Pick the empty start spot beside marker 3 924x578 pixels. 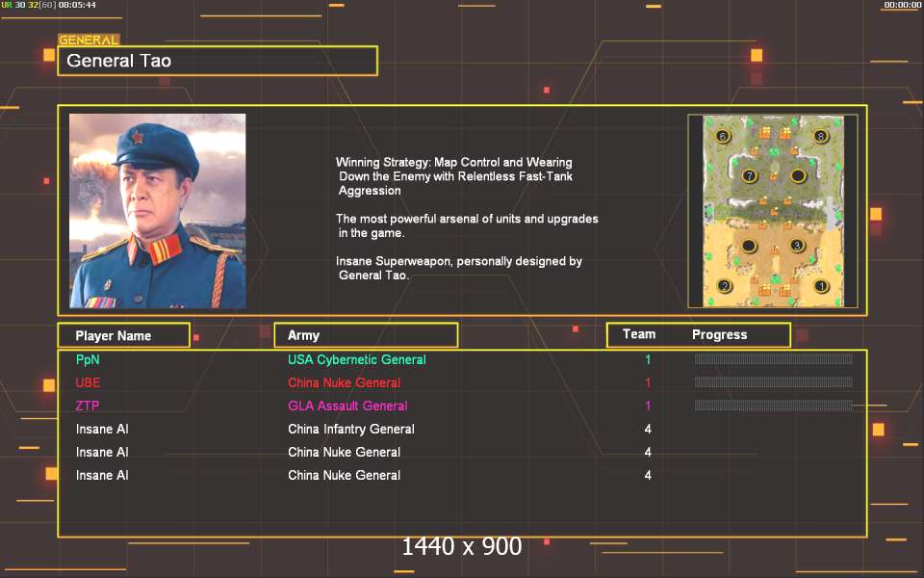(x=749, y=246)
